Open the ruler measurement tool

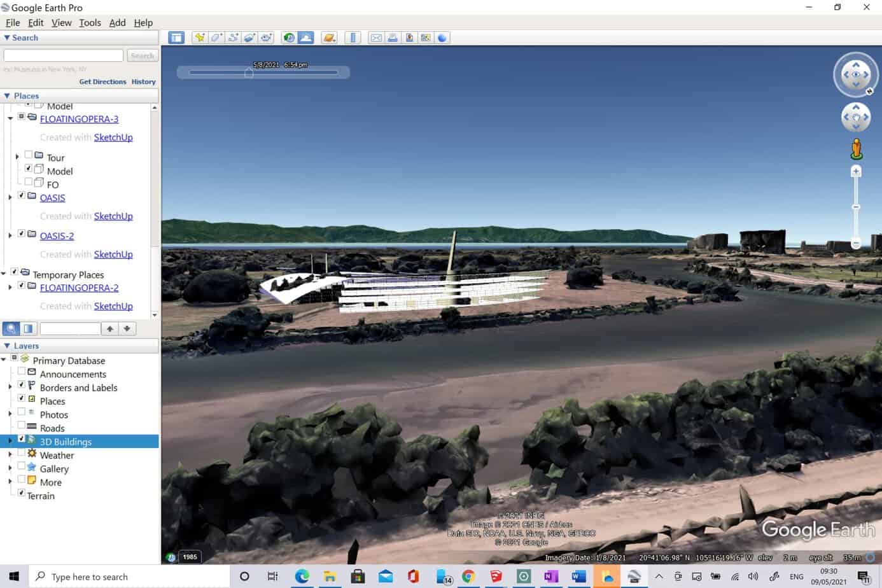pyautogui.click(x=353, y=38)
